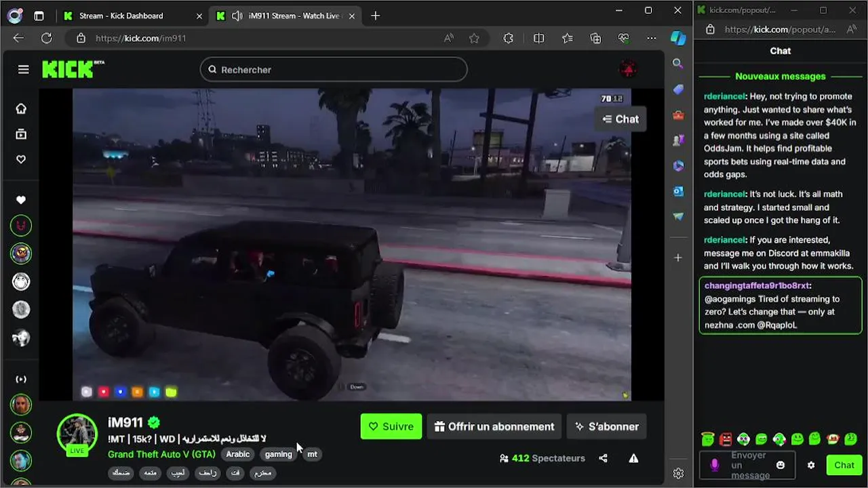Collapse the Chat panel on video
This screenshot has height=488, width=868.
tap(620, 119)
